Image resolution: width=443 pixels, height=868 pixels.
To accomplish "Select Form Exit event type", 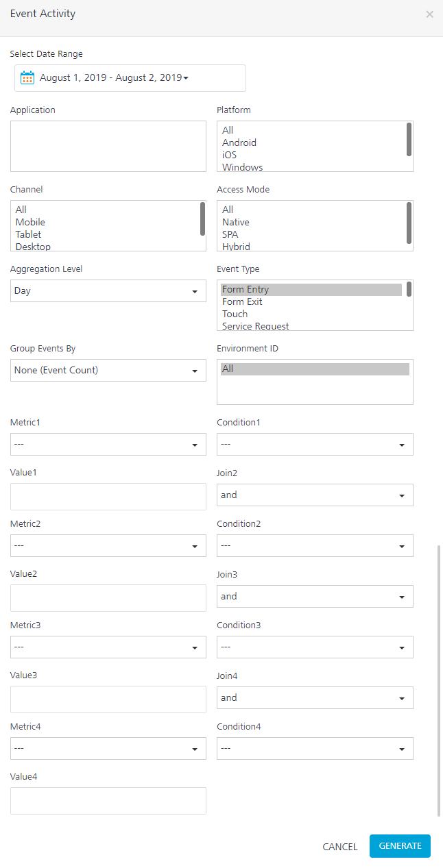I will 242,301.
